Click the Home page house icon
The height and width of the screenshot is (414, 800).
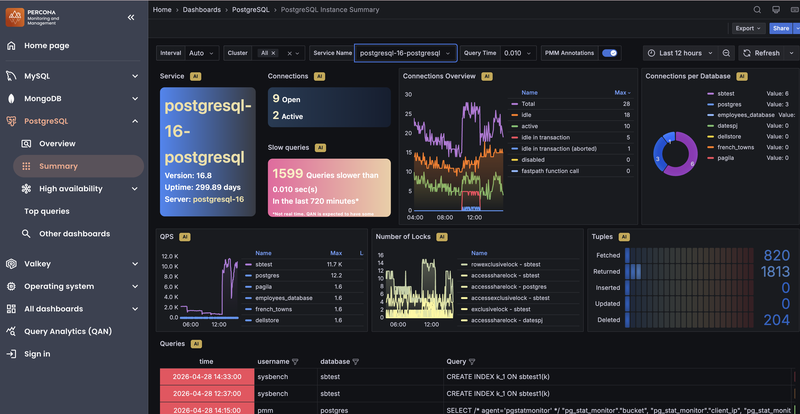[x=11, y=45]
